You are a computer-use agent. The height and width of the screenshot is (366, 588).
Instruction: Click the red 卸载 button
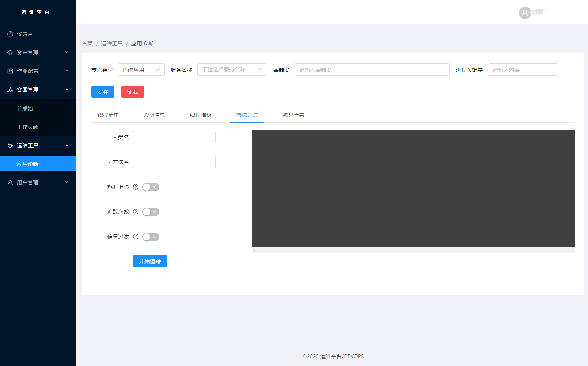coord(133,92)
